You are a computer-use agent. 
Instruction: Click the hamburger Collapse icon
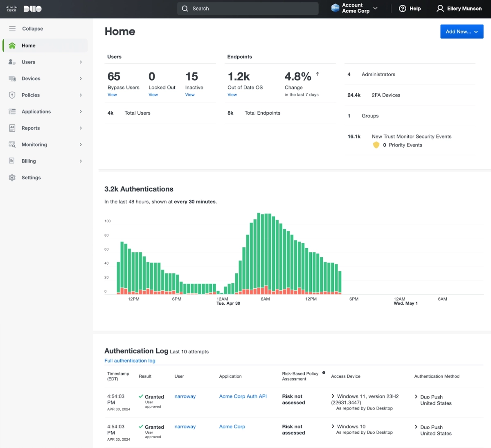(12, 29)
